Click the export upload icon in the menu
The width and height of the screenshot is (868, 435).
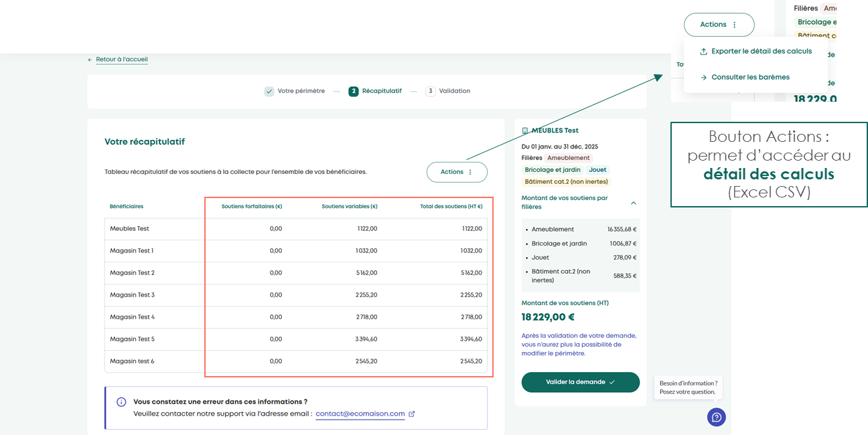[703, 52]
